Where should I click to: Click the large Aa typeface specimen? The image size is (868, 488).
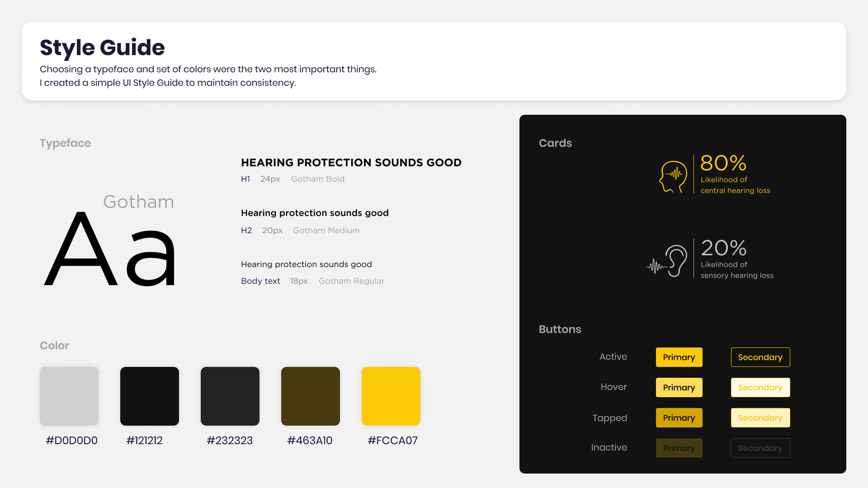[110, 249]
